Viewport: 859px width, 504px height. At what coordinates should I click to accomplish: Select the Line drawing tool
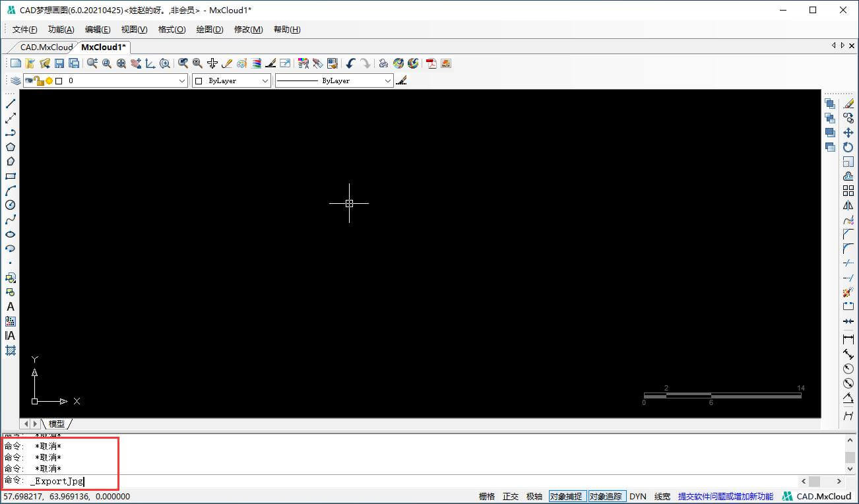tap(11, 104)
